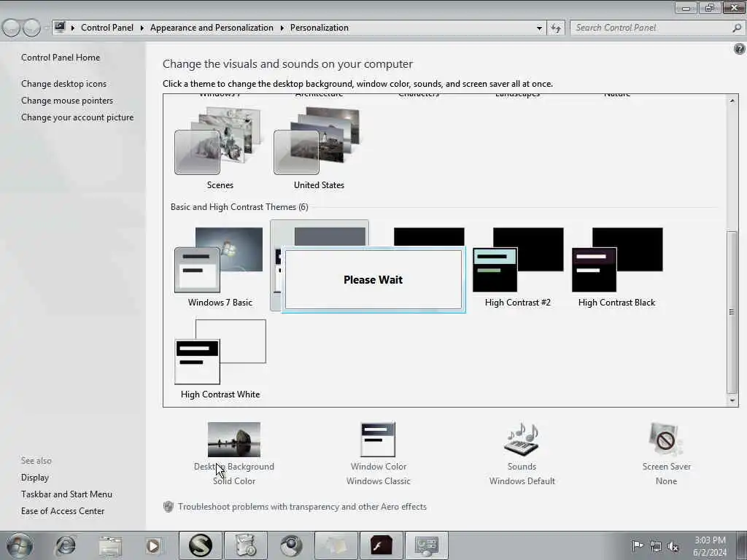Click the Basic and High Contrast Themes heading
The width and height of the screenshot is (747, 560).
(239, 207)
